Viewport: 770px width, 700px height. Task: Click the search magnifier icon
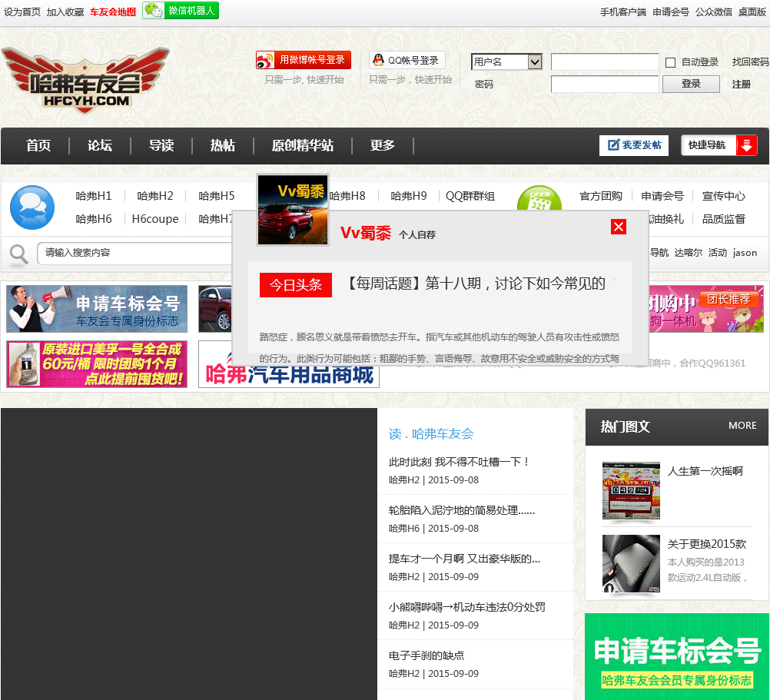pos(18,255)
